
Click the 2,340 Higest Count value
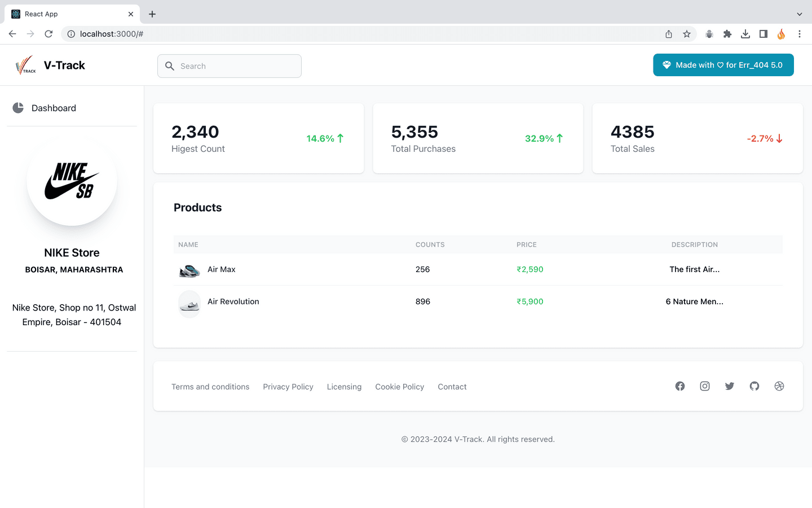click(x=195, y=132)
